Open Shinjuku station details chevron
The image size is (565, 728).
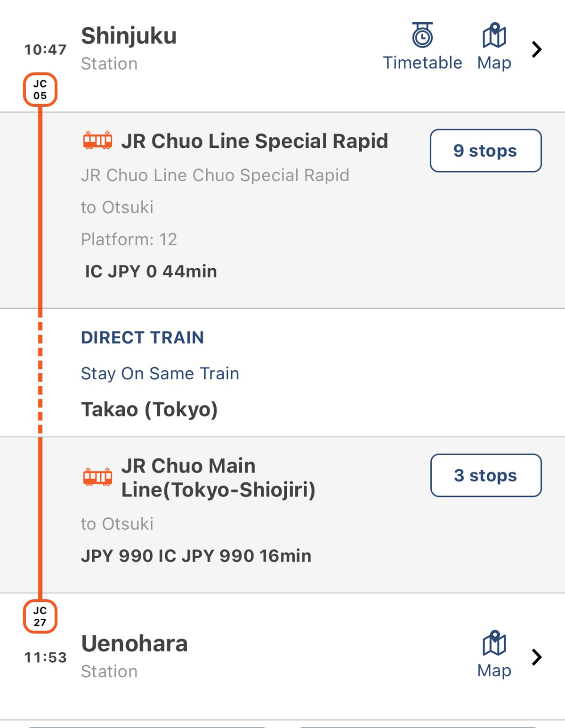pos(537,49)
